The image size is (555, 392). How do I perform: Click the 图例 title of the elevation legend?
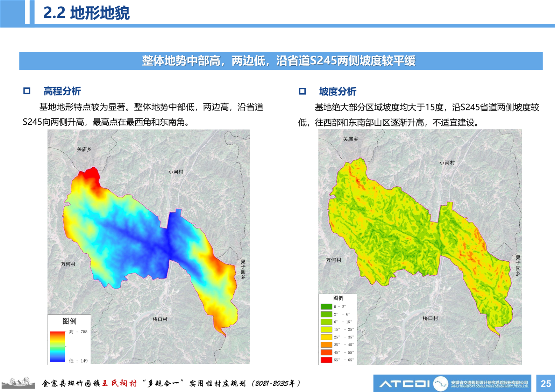point(69,321)
